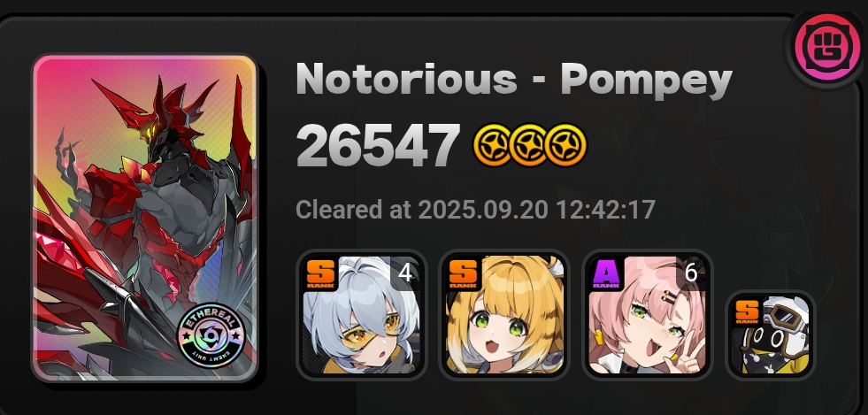Click the holographic Ethereal enemy unit badge
The height and width of the screenshot is (415, 868).
211,334
